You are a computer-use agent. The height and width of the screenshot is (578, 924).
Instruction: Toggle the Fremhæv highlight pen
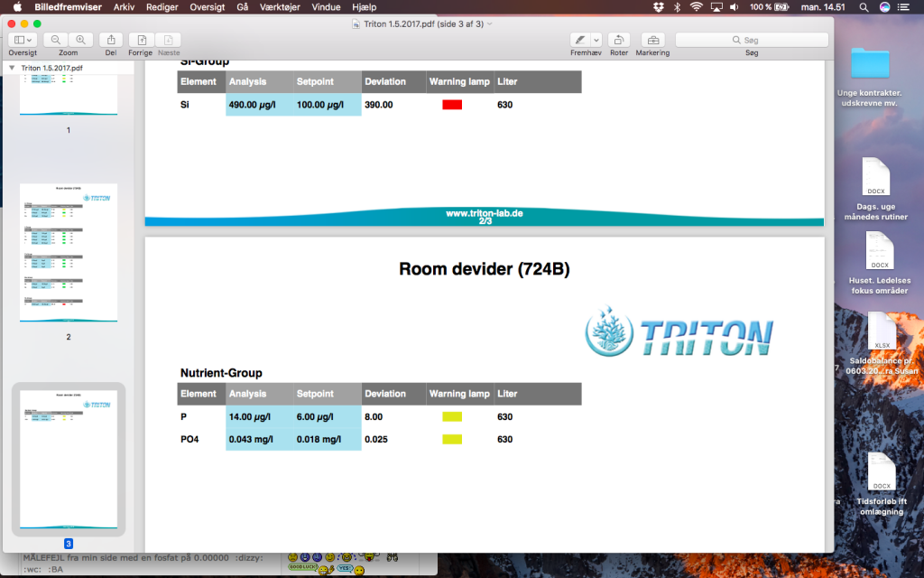tap(579, 40)
